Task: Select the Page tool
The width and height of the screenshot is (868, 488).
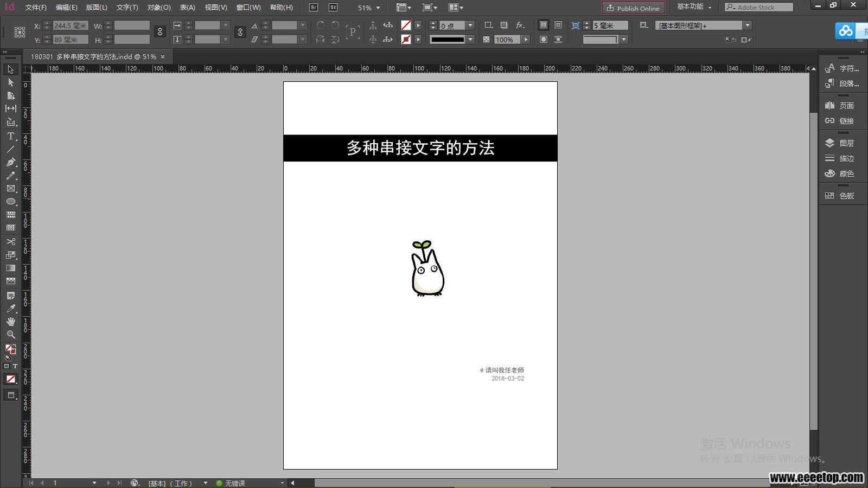Action: point(10,95)
